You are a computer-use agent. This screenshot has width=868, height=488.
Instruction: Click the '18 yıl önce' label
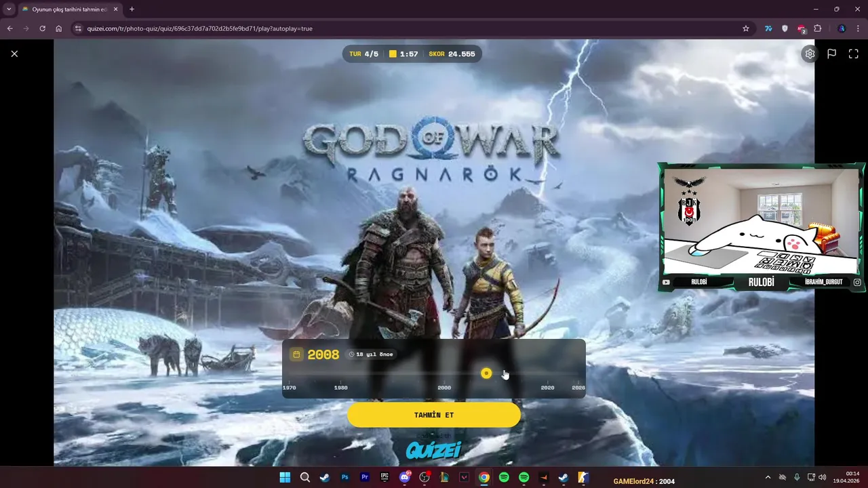tap(371, 354)
